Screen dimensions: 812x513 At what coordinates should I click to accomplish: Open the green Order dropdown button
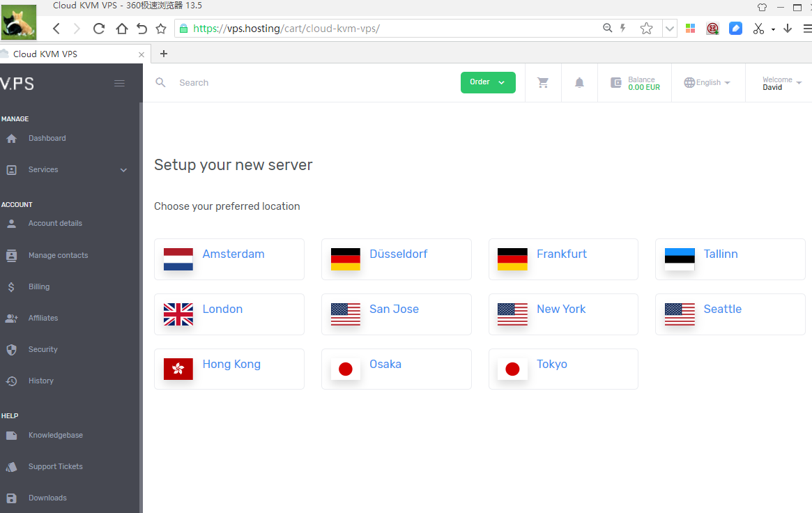pyautogui.click(x=488, y=82)
